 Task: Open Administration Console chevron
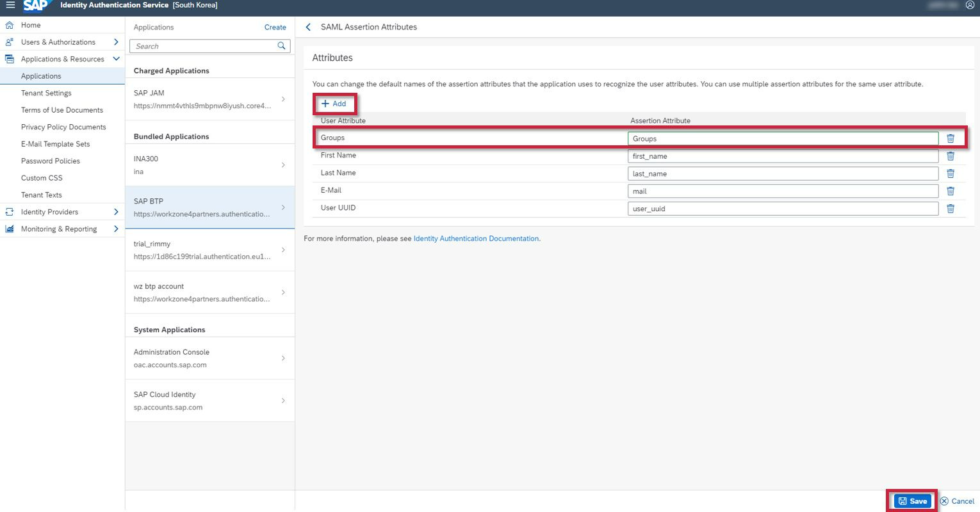click(x=283, y=358)
